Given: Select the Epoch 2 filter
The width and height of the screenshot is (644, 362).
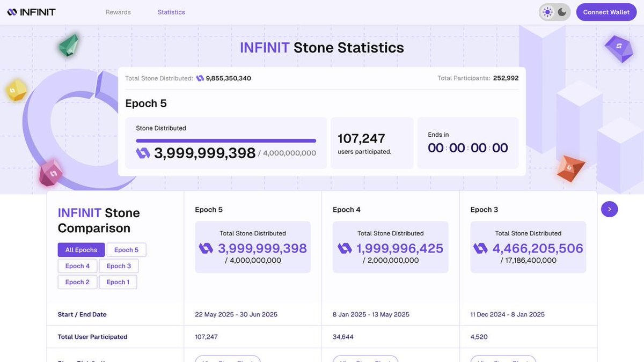Looking at the screenshot, I should [x=77, y=282].
